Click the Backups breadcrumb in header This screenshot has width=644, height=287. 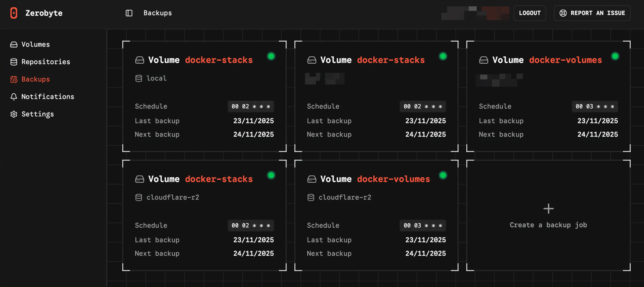(157, 13)
